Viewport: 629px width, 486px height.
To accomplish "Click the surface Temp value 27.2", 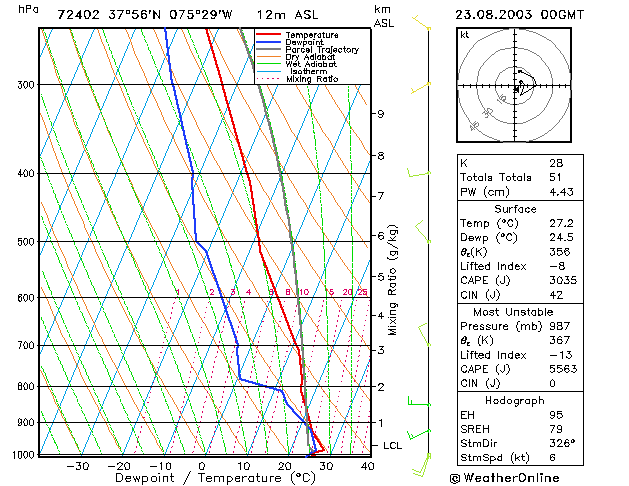I will click(561, 223).
